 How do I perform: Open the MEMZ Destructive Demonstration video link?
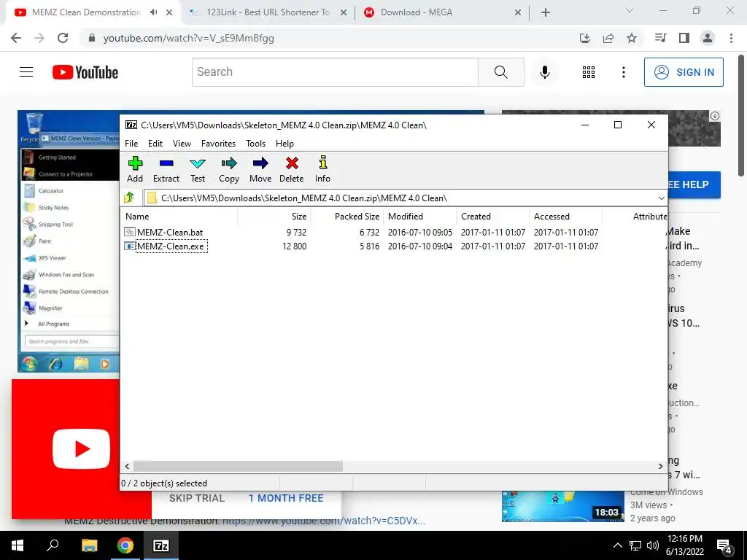click(324, 521)
